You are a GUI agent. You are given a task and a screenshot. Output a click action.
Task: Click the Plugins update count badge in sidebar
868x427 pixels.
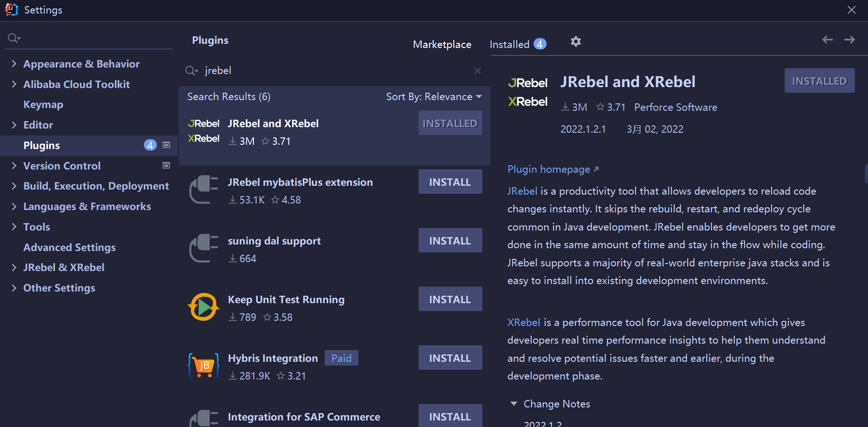[150, 145]
